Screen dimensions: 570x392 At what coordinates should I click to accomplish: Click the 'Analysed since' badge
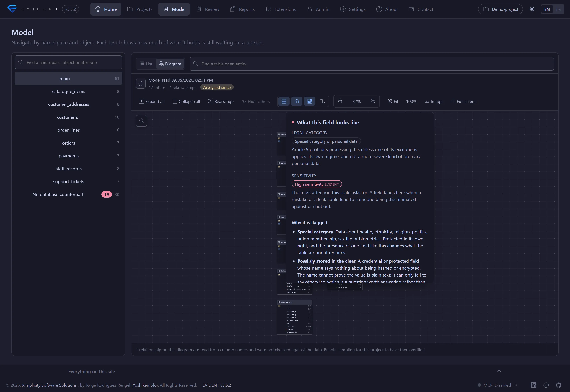(217, 87)
